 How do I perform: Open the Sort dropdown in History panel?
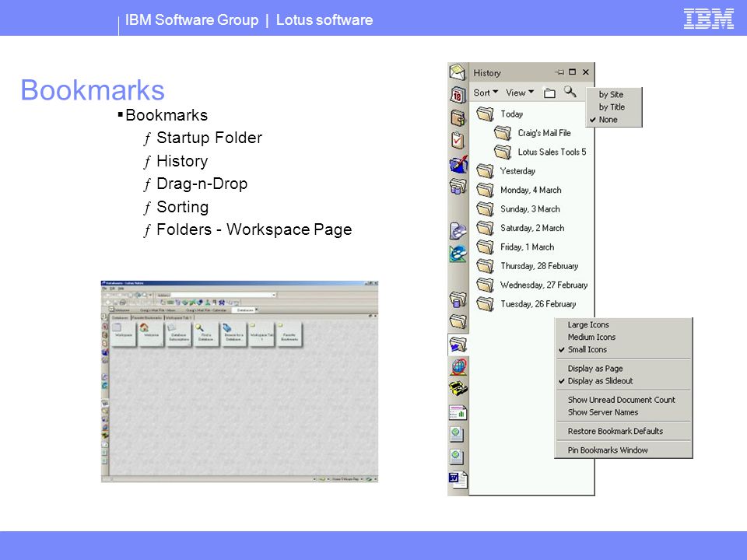pos(486,93)
